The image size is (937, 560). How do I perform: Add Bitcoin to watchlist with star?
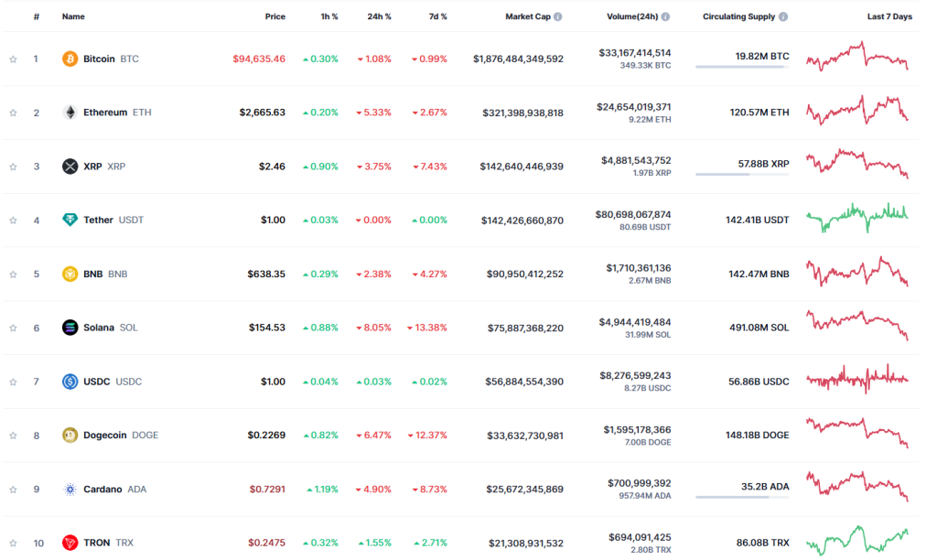(13, 59)
